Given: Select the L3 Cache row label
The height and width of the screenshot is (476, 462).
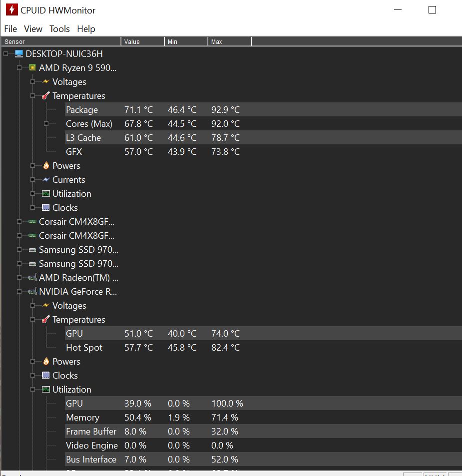Looking at the screenshot, I should coord(83,137).
